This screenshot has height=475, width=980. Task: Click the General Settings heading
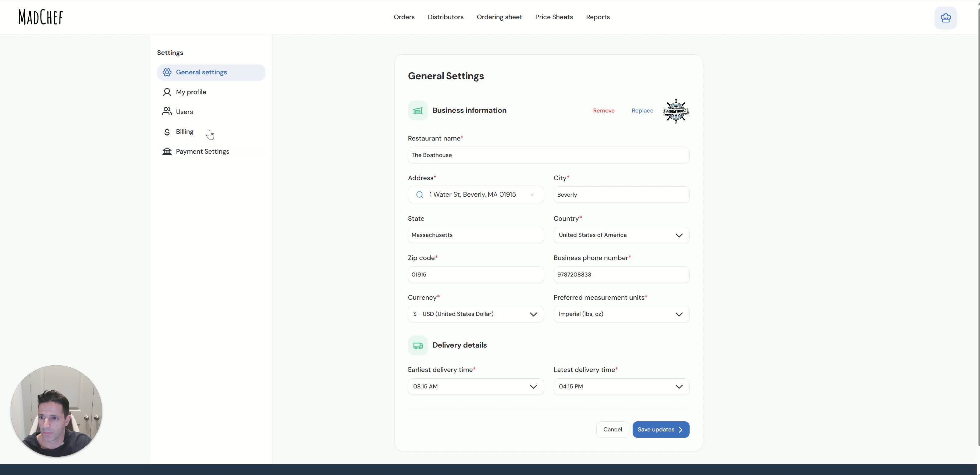point(446,76)
